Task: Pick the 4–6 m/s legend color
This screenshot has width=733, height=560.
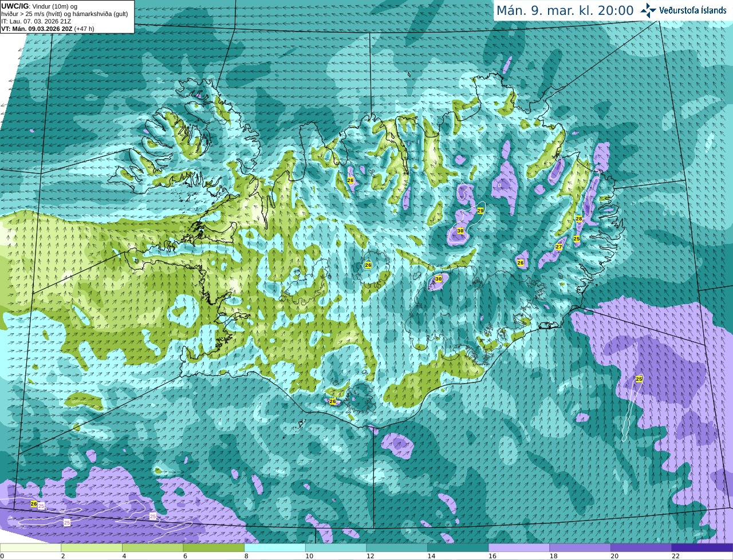Action: point(152,547)
